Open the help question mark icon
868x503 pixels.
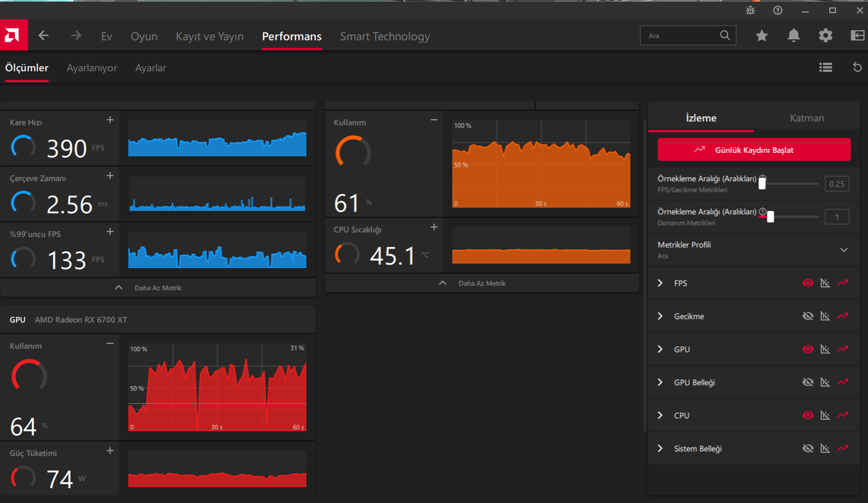pos(778,10)
